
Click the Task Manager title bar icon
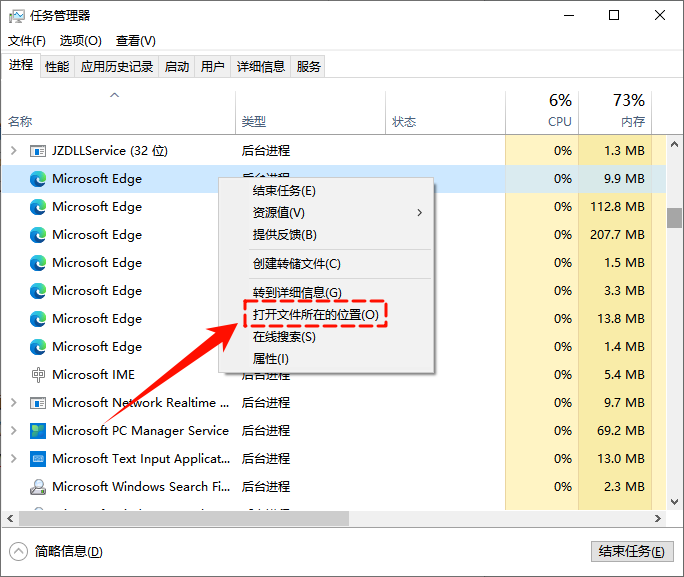pos(17,15)
